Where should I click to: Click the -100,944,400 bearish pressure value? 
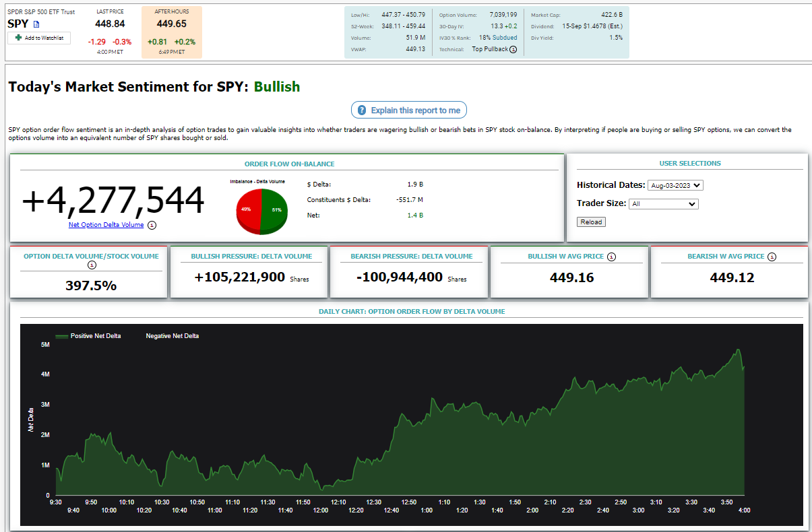pyautogui.click(x=400, y=277)
